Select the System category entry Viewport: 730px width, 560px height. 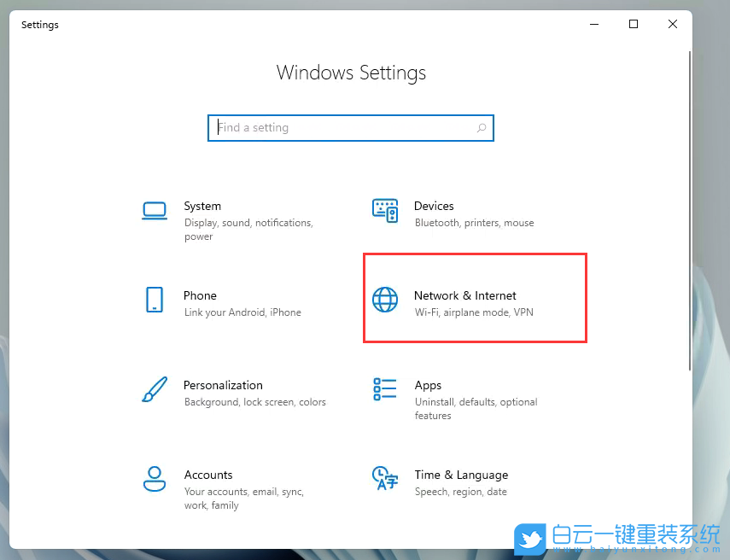click(x=202, y=206)
